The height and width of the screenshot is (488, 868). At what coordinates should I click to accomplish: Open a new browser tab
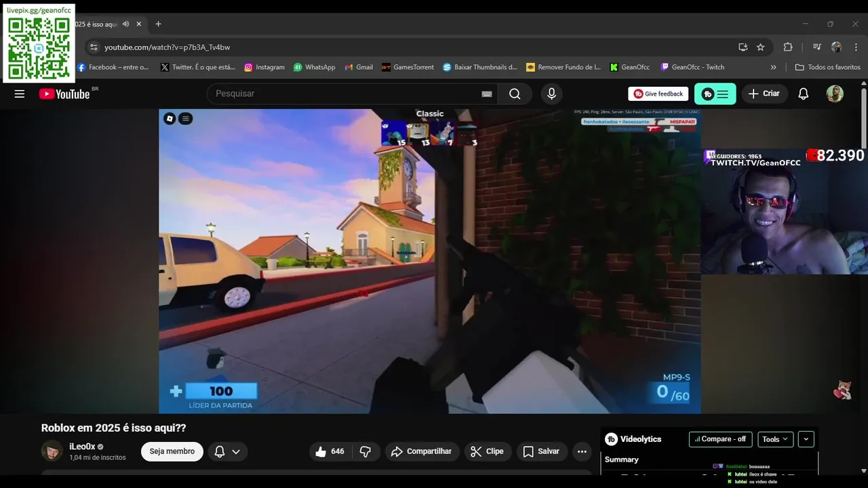tap(158, 24)
